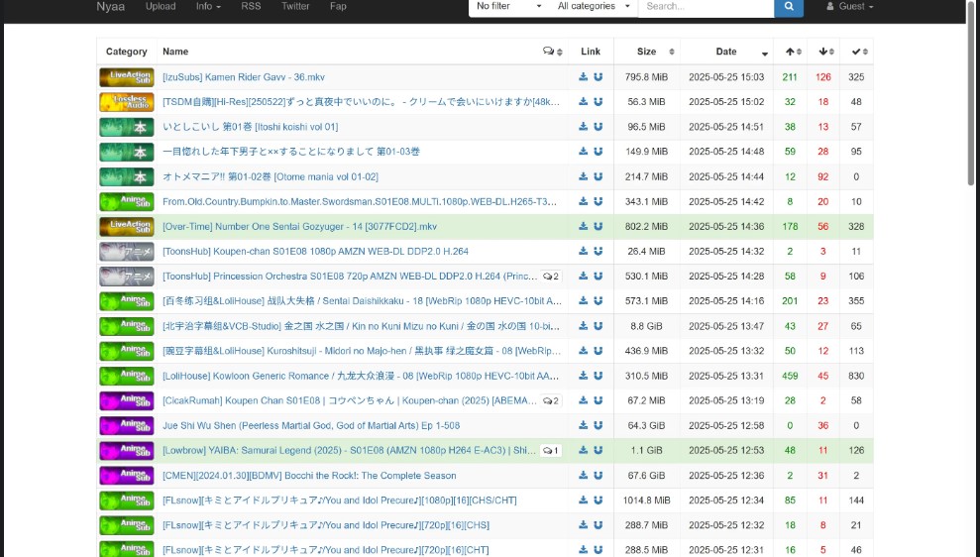The image size is (980, 557).
Task: Click LiveAction Sub category icon on Gozyuger row
Action: point(127,227)
